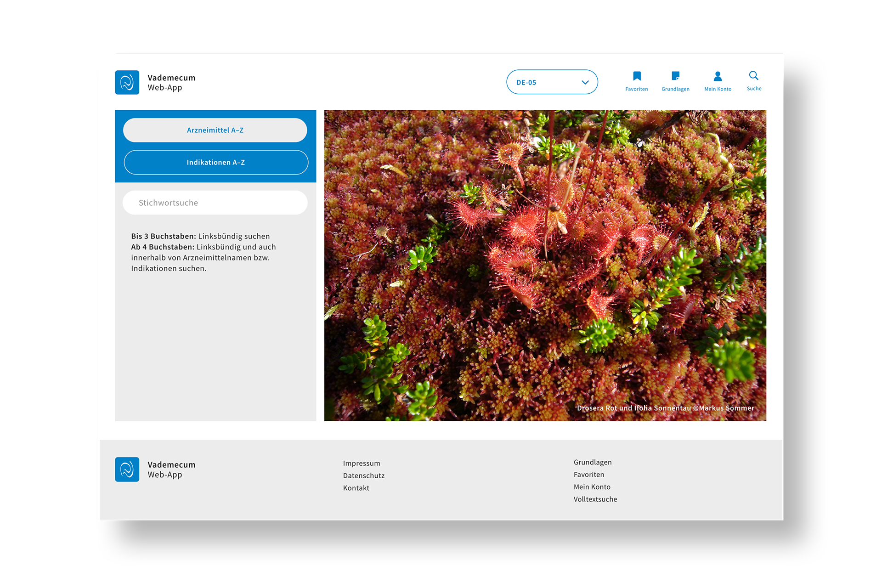Screen dimensions: 882x588
Task: Open Mein Konto user icon
Action: 718,76
